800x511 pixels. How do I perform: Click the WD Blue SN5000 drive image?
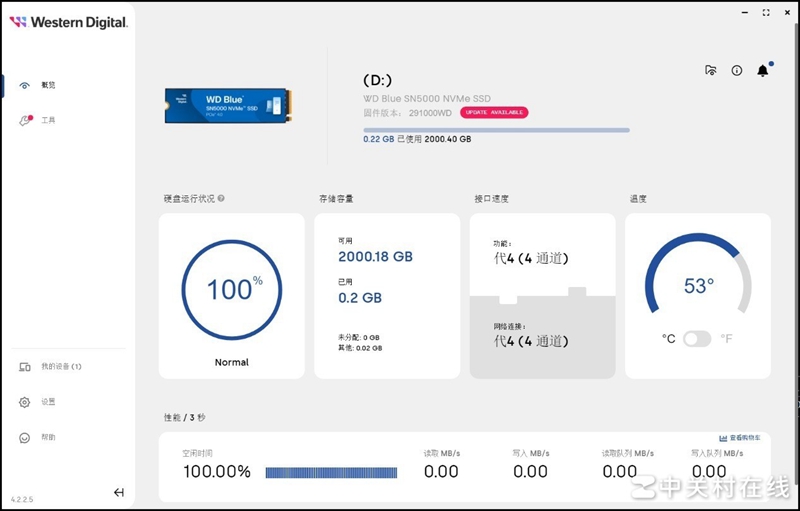228,106
